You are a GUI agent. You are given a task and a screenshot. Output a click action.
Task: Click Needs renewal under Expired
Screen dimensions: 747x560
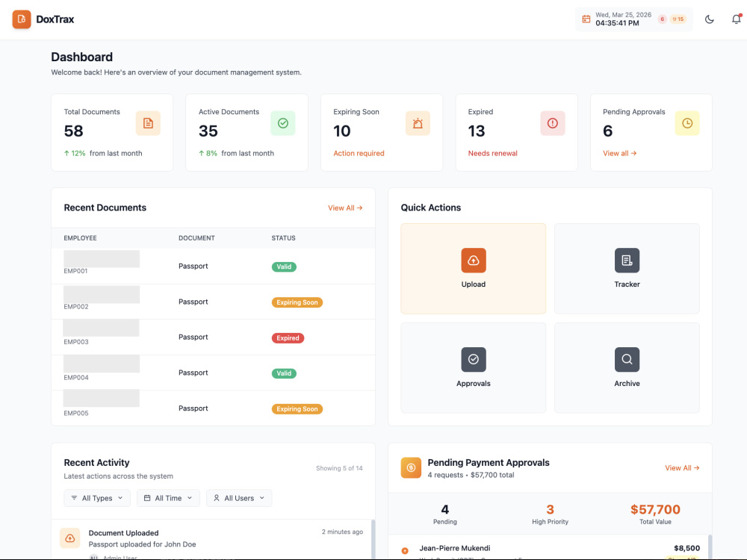(492, 153)
